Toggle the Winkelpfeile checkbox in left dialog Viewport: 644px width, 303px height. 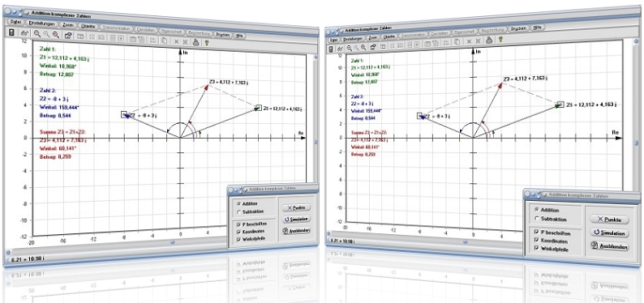tap(238, 240)
